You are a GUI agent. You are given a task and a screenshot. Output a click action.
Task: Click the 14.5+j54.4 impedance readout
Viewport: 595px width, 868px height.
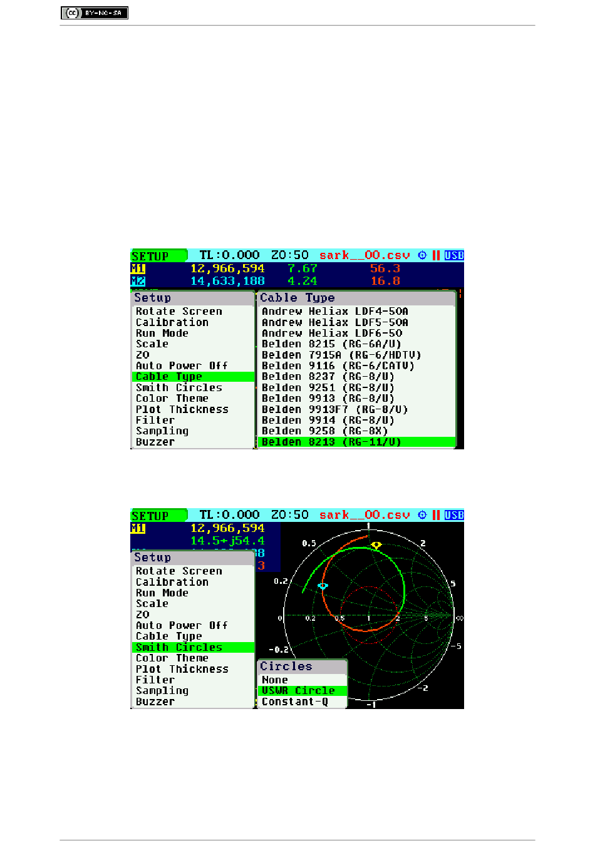(227, 541)
